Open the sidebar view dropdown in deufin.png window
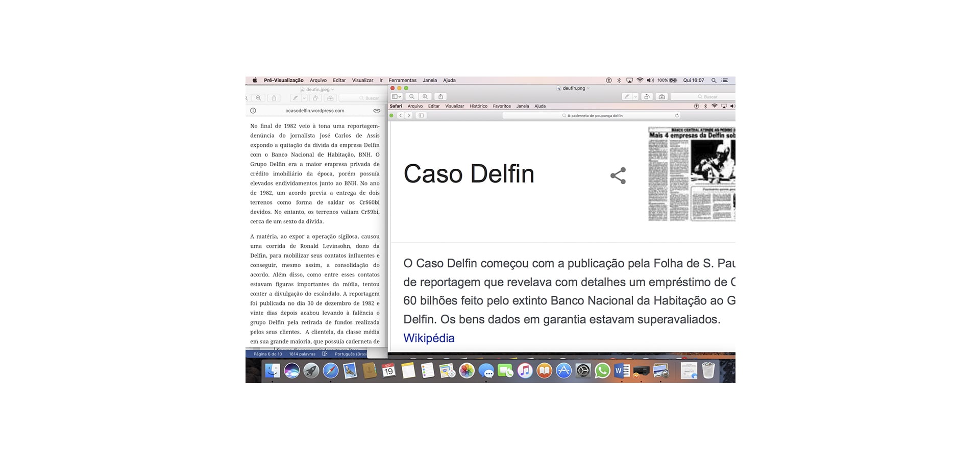Screen dimensions: 980x459 [397, 97]
